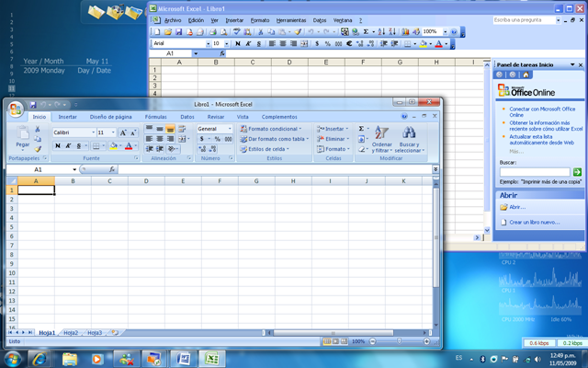This screenshot has width=588, height=368.
Task: Click Formato button in Celdas group
Action: [x=333, y=149]
